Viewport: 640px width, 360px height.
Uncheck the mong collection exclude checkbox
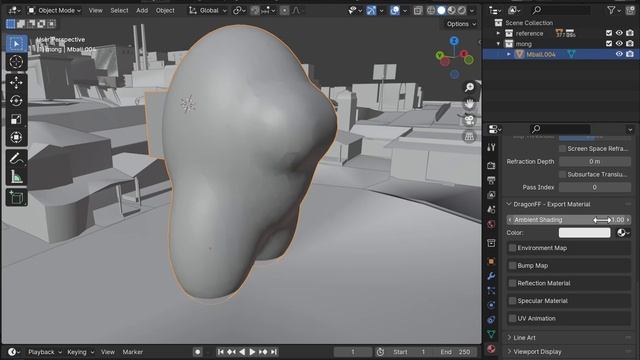point(609,44)
